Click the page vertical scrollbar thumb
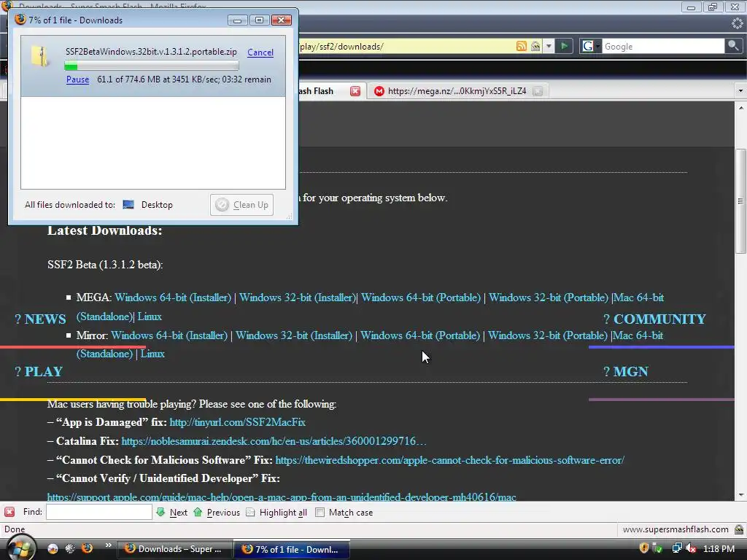The width and height of the screenshot is (747, 560). pyautogui.click(x=741, y=201)
